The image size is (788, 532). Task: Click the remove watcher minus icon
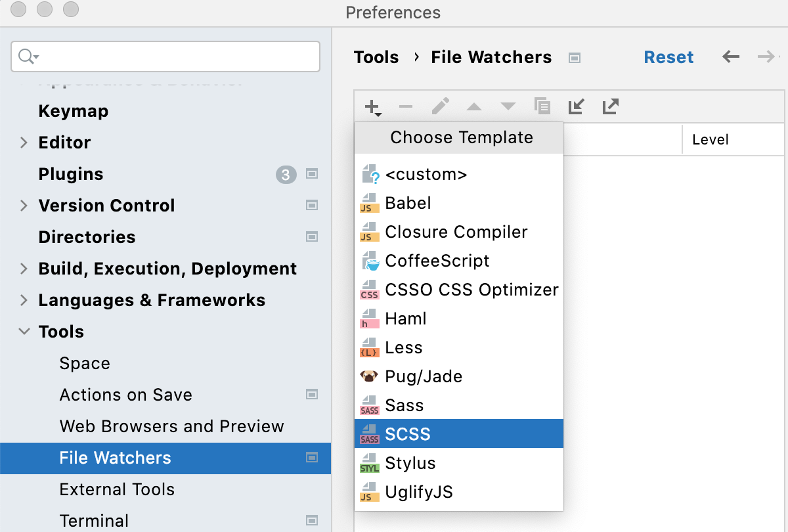(x=406, y=106)
